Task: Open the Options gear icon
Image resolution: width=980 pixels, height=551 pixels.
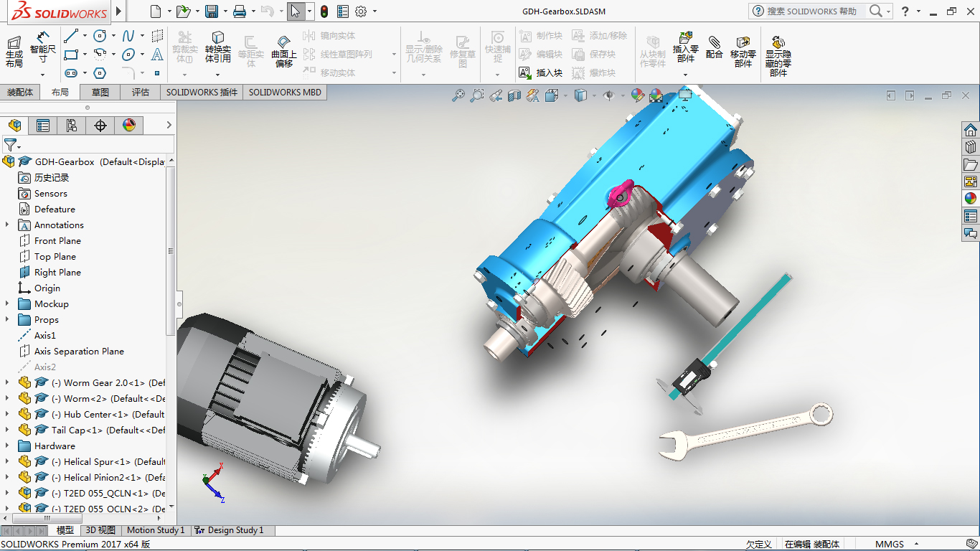Action: pos(361,11)
